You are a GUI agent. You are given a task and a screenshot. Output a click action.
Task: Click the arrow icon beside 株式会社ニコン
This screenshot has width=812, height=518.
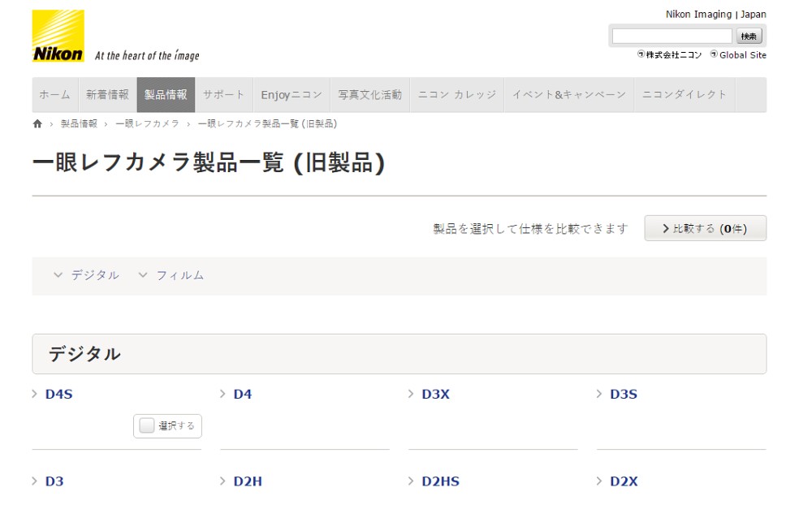click(641, 54)
